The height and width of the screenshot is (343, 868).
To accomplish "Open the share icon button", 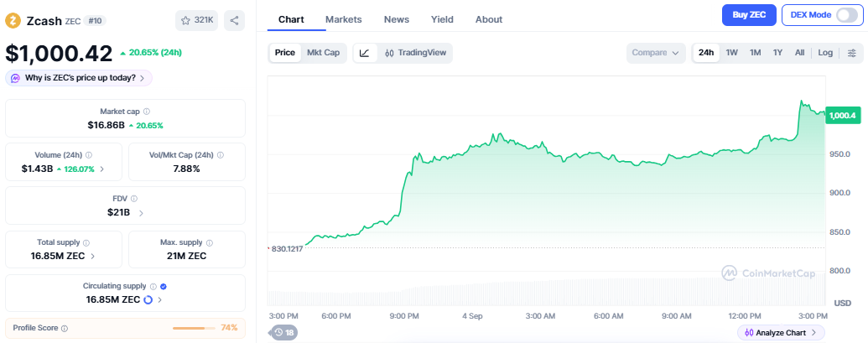I will coord(234,20).
